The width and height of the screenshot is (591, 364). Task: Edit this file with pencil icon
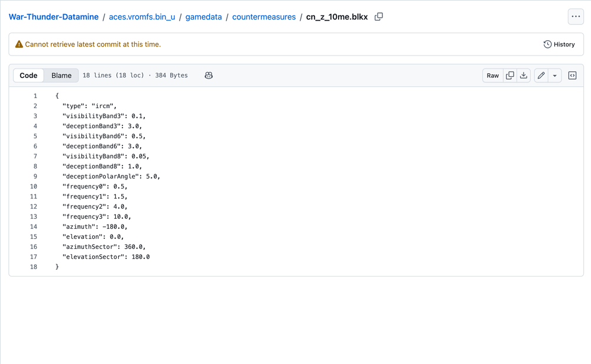click(x=541, y=76)
